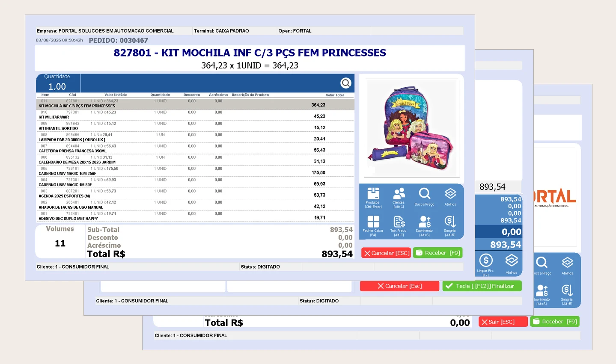Click the Quantidade field showing 1,00

57,83
